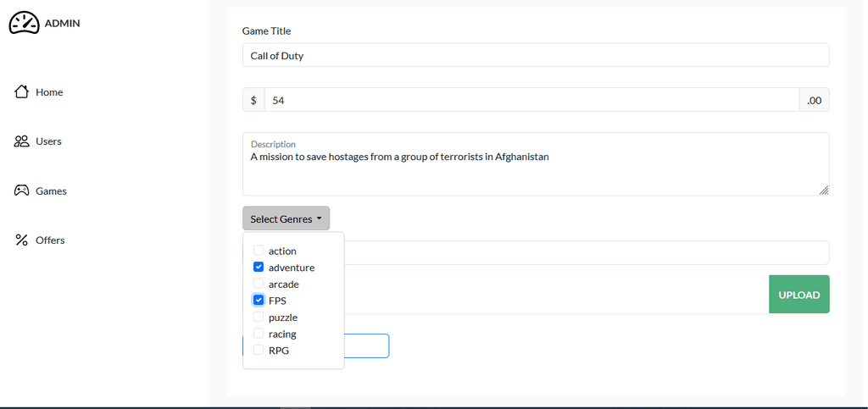This screenshot has height=409, width=868.
Task: Focus the Game Title input field
Action: (536, 55)
